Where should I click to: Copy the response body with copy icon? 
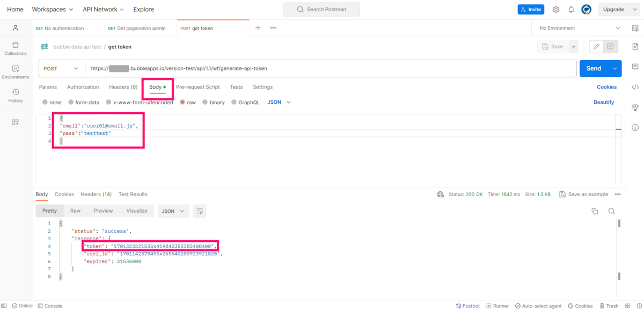[x=595, y=211]
